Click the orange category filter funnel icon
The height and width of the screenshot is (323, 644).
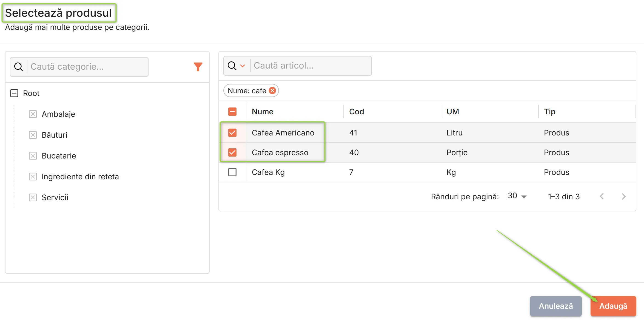click(198, 67)
